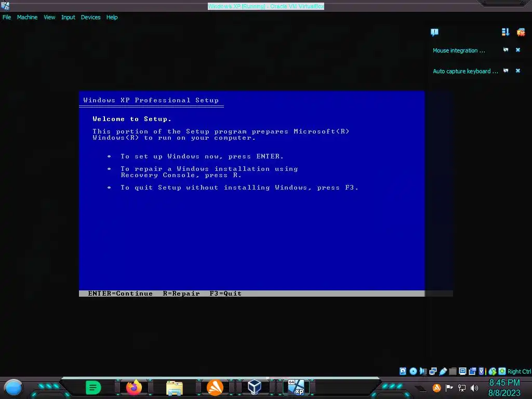
Task: Click the delete all notifications icon
Action: click(521, 32)
